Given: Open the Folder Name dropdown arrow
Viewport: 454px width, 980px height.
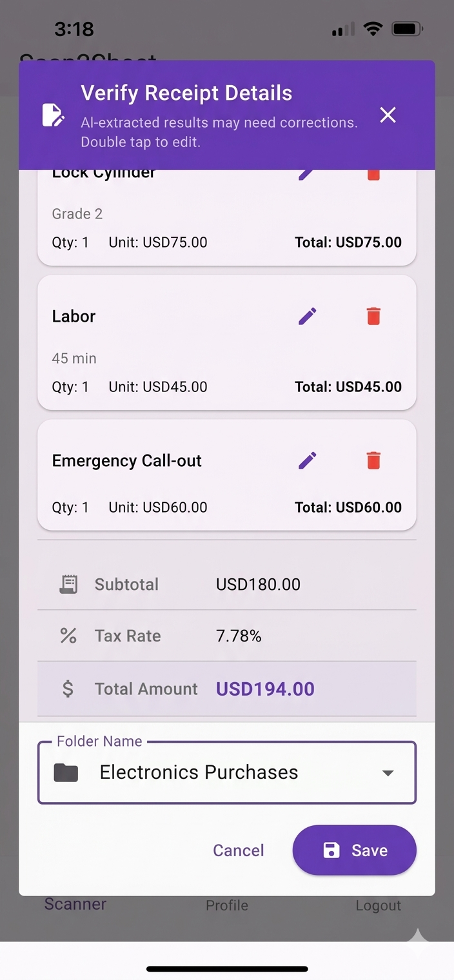Looking at the screenshot, I should point(388,773).
